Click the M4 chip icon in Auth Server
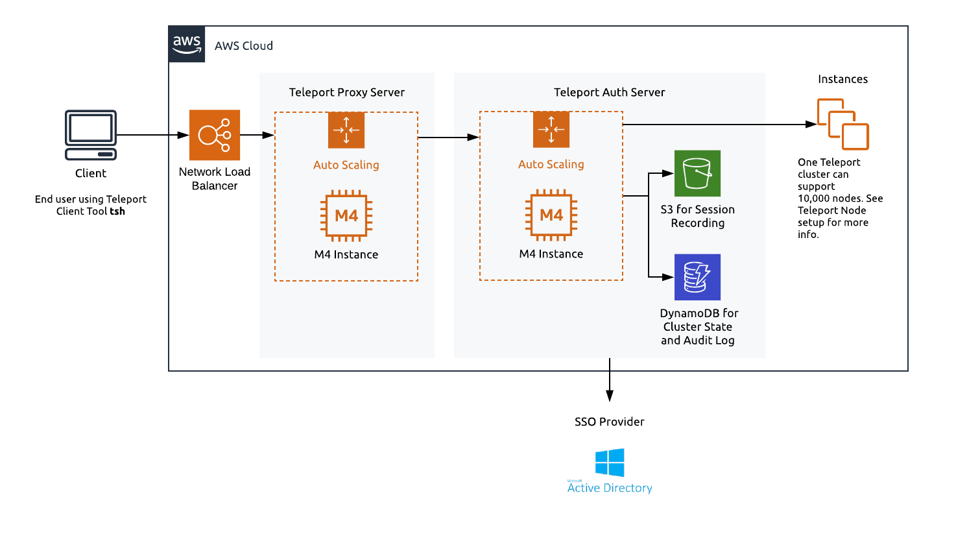This screenshot has height=539, width=980. [x=551, y=215]
